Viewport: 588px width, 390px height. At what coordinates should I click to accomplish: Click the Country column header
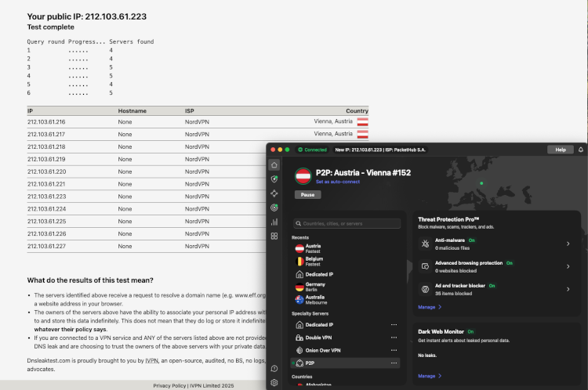(x=357, y=111)
